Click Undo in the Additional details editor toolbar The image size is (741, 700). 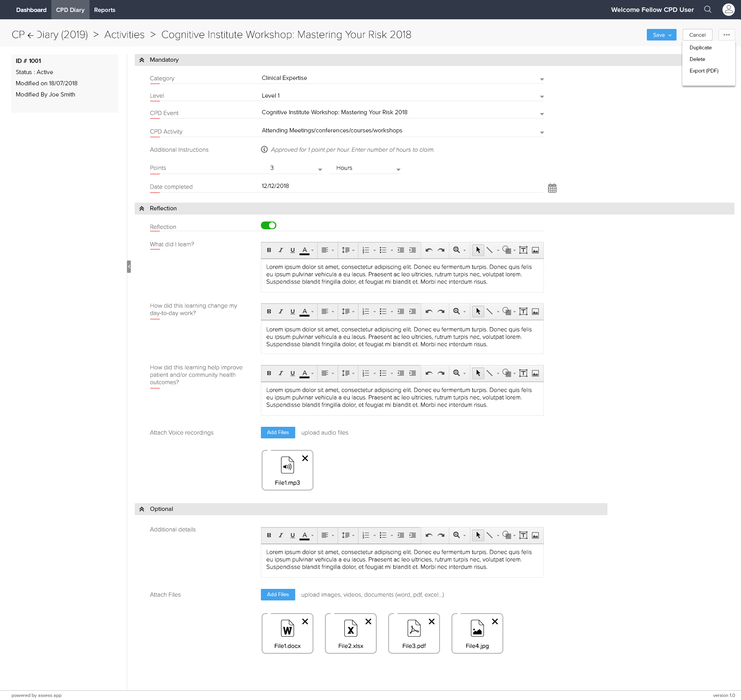click(429, 535)
